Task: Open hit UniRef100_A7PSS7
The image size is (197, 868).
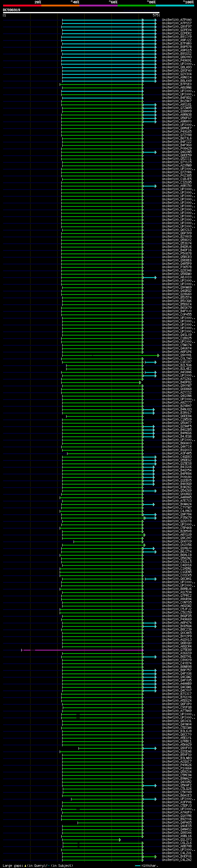Action: (x=177, y=23)
